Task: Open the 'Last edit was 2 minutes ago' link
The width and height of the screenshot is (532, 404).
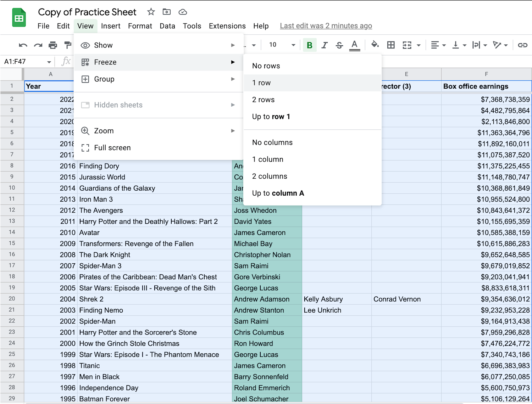Action: pos(326,26)
